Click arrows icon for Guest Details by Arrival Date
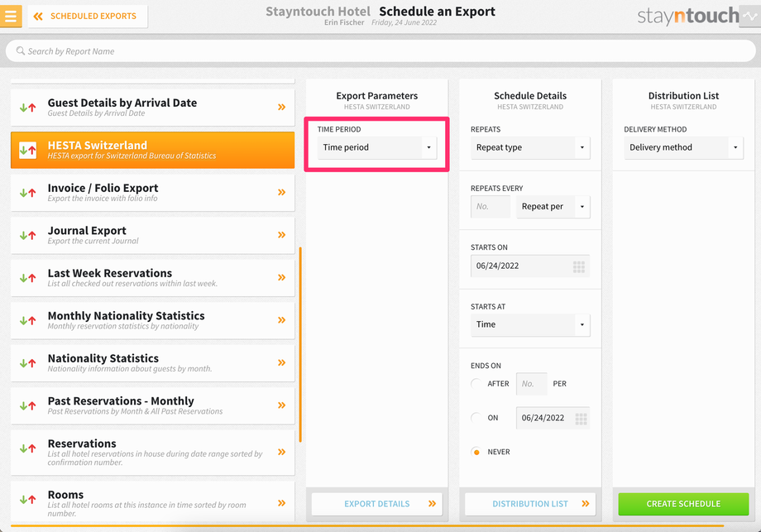Image resolution: width=761 pixels, height=532 pixels. (x=27, y=108)
